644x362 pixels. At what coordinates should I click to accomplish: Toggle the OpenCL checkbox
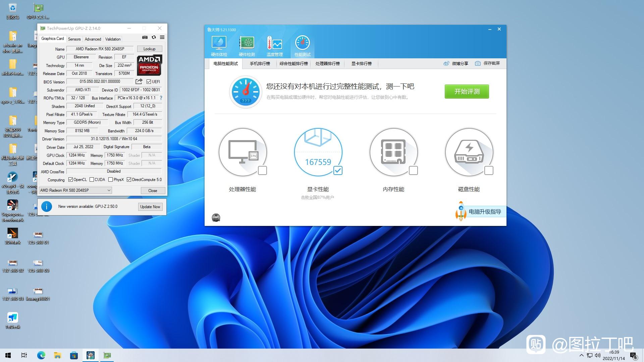(x=70, y=180)
